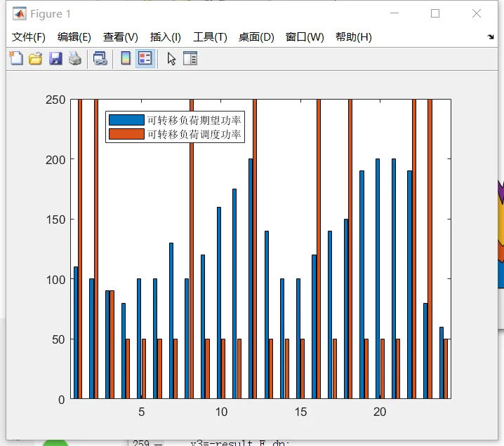Open the 查看(V) menu
504x446 pixels.
click(121, 37)
